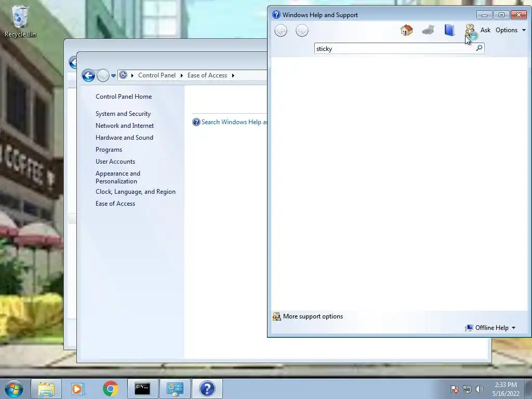
Task: Switch to Help and Support taskbar button
Action: (207, 389)
